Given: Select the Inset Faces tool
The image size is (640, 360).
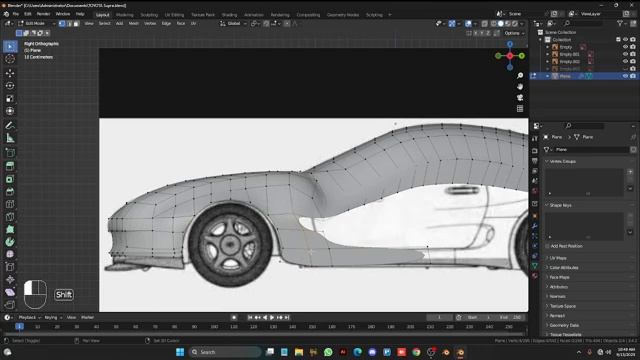Looking at the screenshot, I should click(x=10, y=179).
